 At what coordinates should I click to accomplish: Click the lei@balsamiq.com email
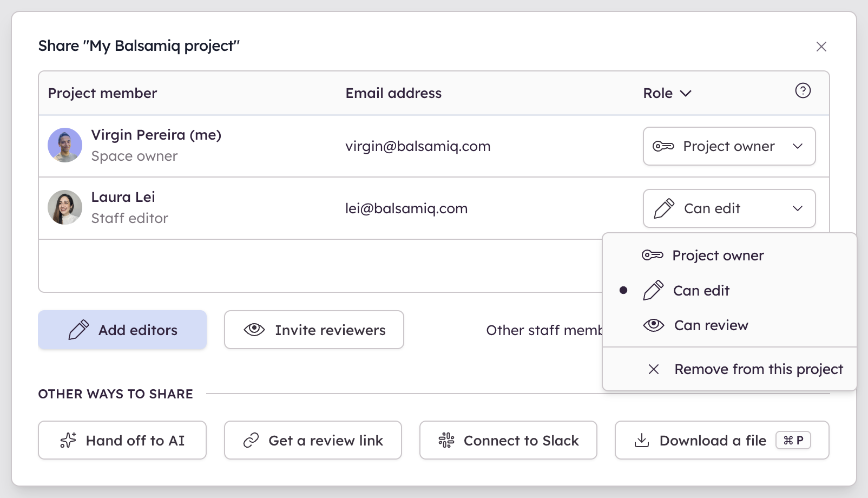pos(406,208)
